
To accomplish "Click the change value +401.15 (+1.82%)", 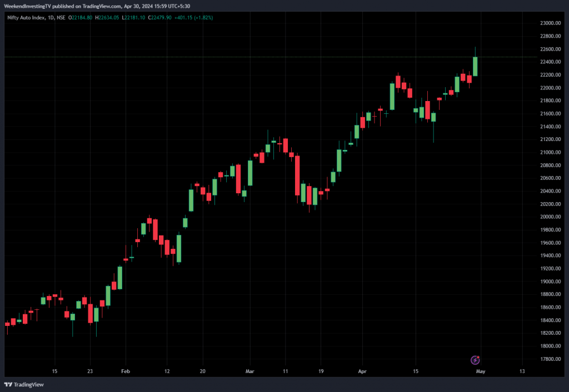I will 193,17.
